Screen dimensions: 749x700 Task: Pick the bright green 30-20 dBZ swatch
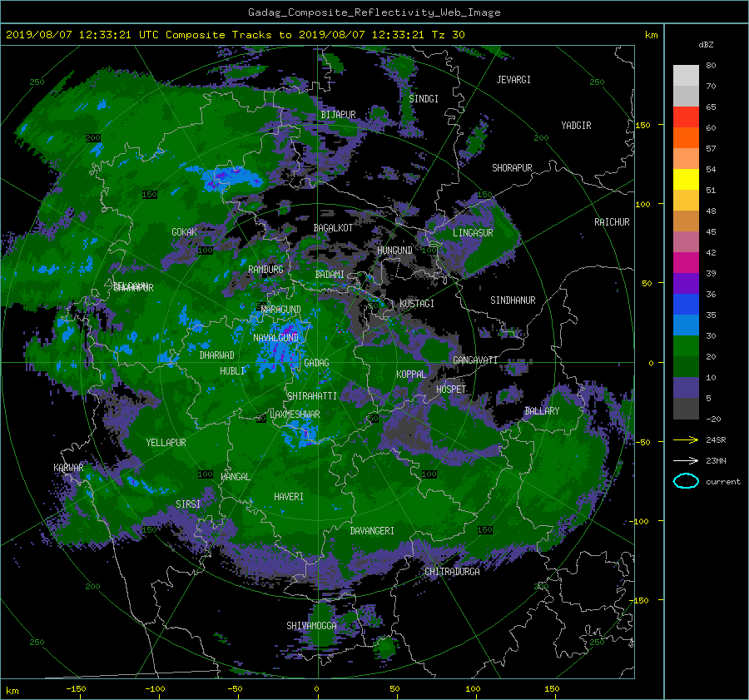click(686, 346)
